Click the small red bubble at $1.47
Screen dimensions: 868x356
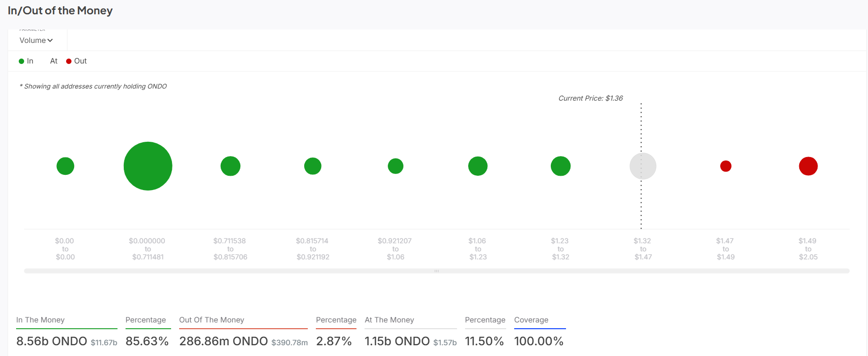pyautogui.click(x=725, y=166)
